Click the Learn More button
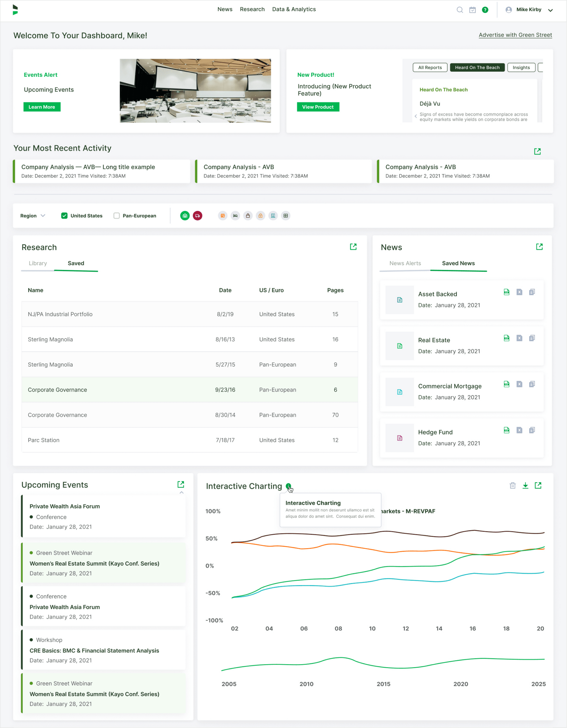The width and height of the screenshot is (567, 728). click(42, 107)
